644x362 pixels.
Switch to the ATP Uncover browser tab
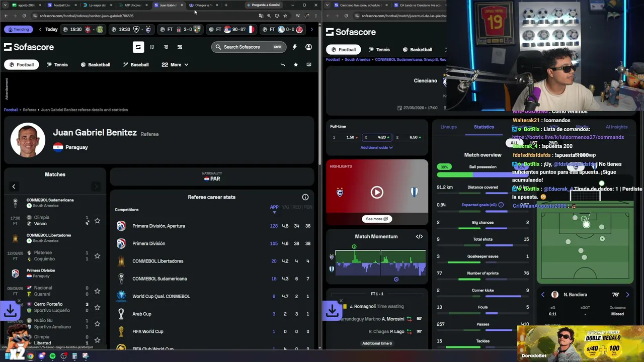tap(133, 5)
